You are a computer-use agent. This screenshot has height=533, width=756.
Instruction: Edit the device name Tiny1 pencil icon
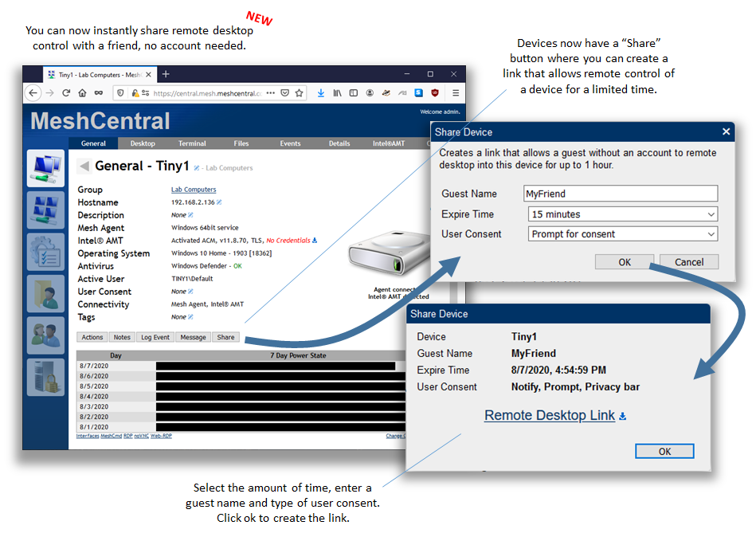(196, 168)
